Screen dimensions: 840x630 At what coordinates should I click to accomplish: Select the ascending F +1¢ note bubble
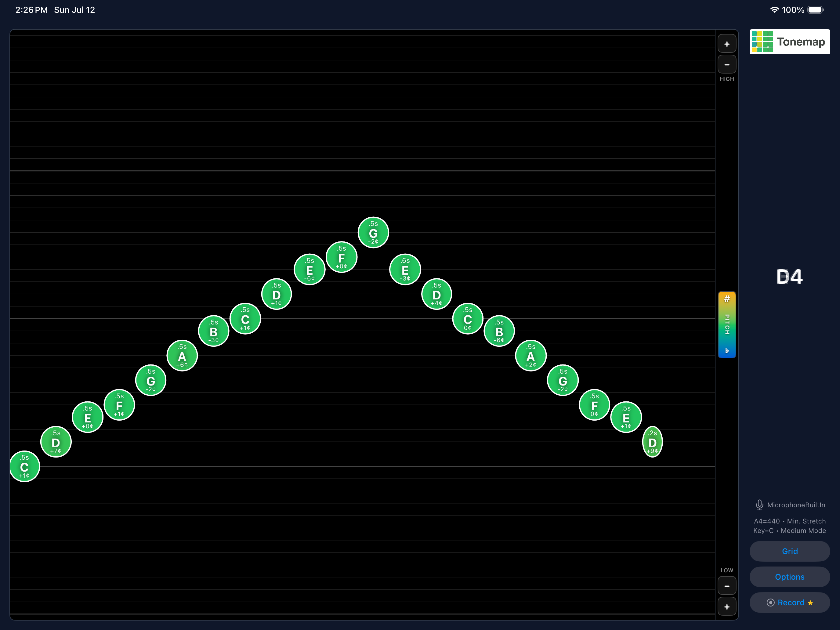click(119, 405)
